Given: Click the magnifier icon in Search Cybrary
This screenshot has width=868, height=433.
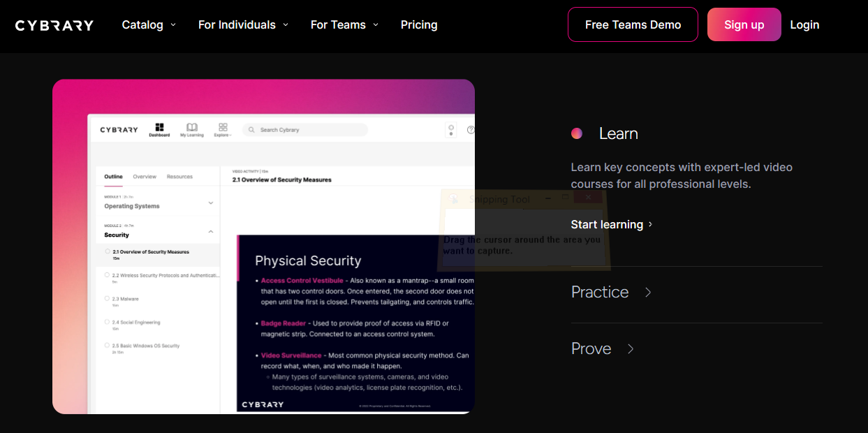Looking at the screenshot, I should (x=251, y=130).
